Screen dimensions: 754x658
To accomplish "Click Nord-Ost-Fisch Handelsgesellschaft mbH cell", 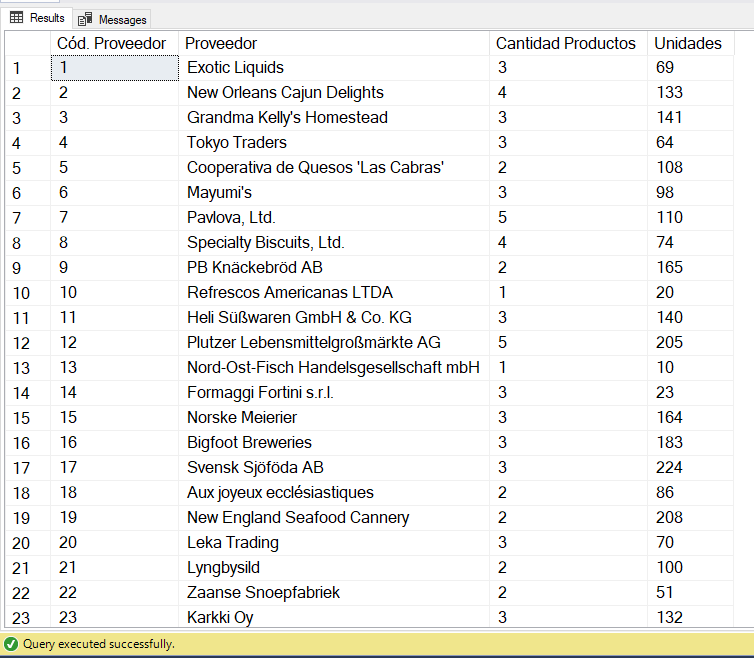I will (334, 368).
